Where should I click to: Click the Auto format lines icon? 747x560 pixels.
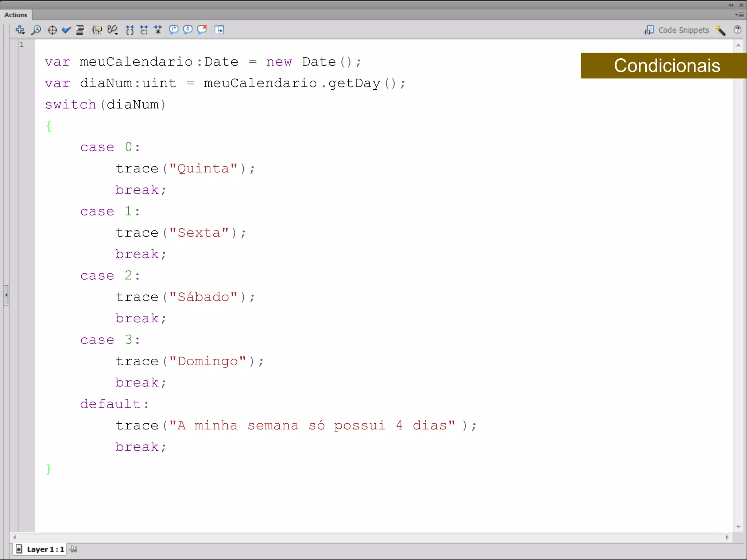coord(80,30)
